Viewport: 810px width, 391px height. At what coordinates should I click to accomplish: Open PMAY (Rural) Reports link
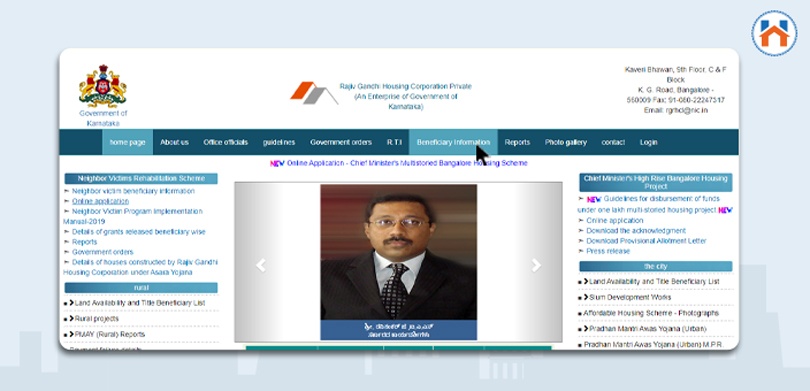(110, 335)
